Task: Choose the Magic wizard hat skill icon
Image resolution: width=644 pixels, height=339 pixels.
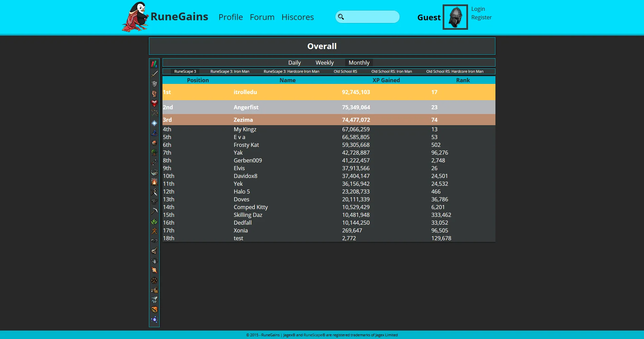Action: pyautogui.click(x=154, y=133)
